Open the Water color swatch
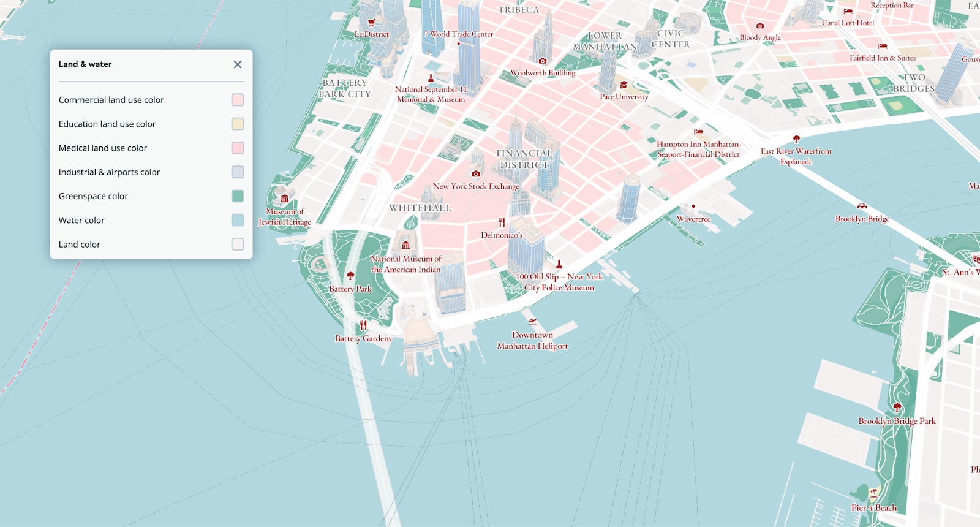The width and height of the screenshot is (980, 527). coord(238,220)
